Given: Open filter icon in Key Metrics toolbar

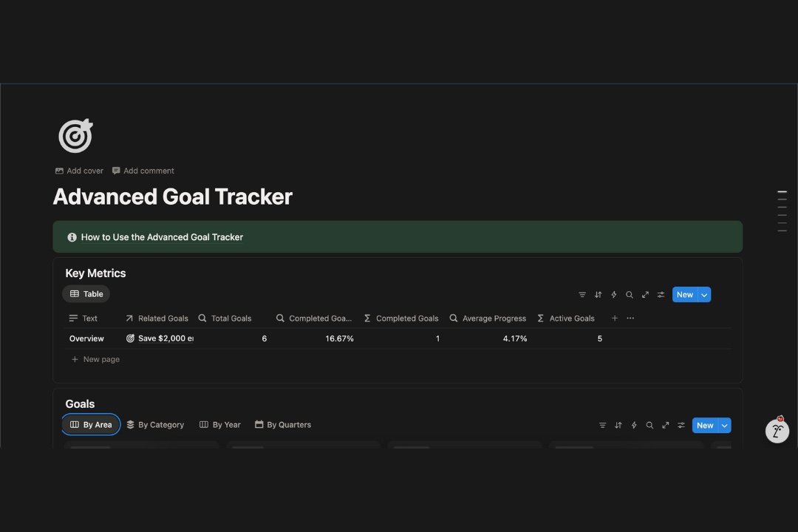Looking at the screenshot, I should pyautogui.click(x=582, y=295).
